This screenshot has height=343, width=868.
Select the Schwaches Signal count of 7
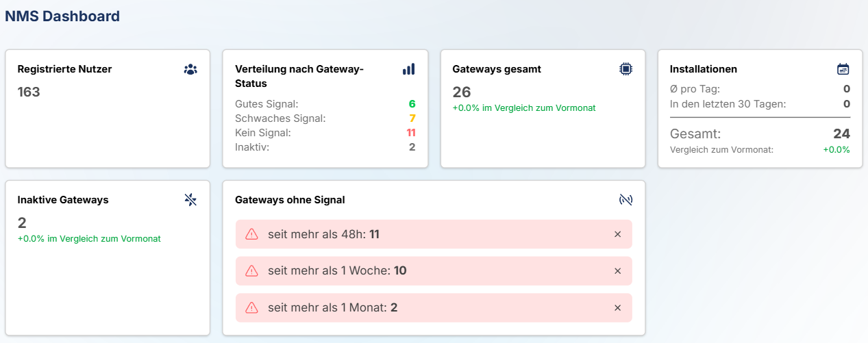coord(412,118)
